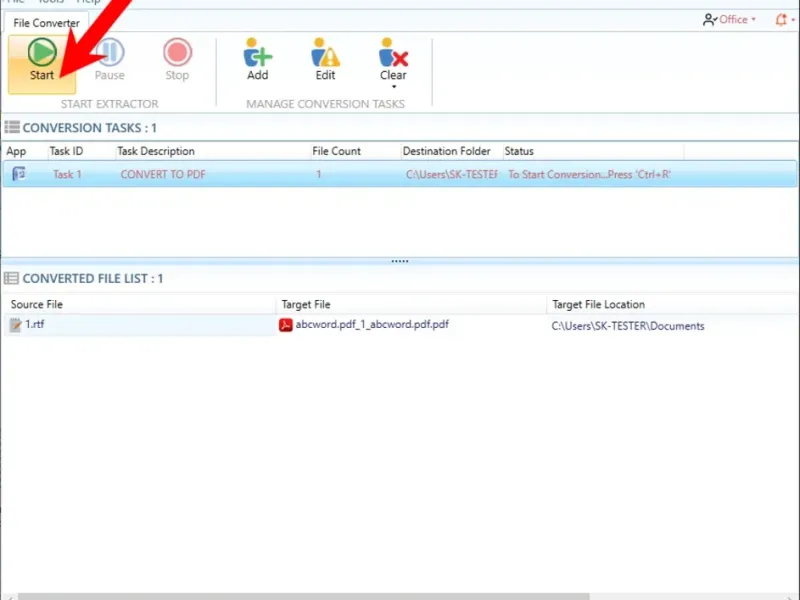The image size is (800, 600).
Task: Click the Status column header
Action: coord(519,152)
